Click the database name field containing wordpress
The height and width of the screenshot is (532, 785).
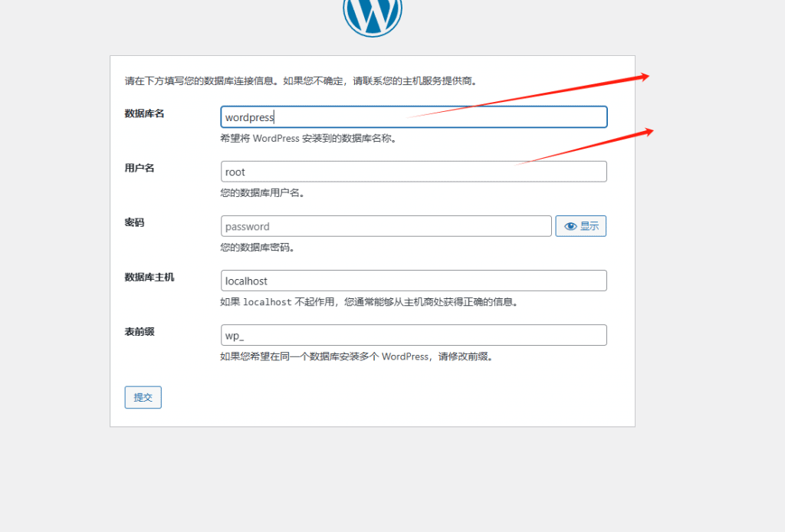(x=413, y=117)
